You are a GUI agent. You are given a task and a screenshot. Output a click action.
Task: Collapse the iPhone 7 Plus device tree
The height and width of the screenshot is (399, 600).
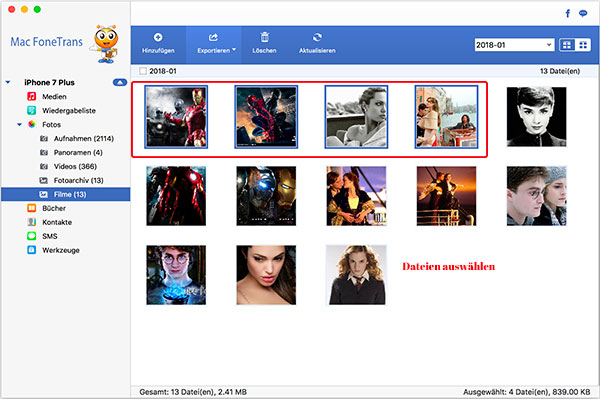tap(8, 82)
